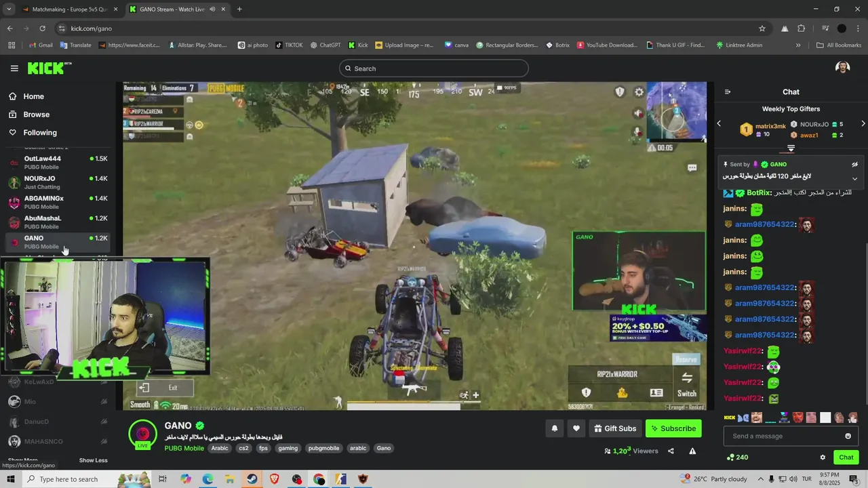Hide the pinned message with the eye icon
868x488 pixels.
pos(854,164)
